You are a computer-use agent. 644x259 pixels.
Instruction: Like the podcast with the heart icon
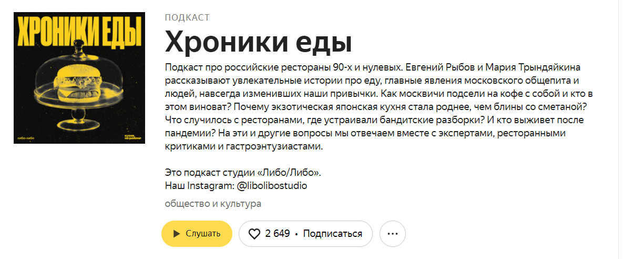(x=254, y=234)
